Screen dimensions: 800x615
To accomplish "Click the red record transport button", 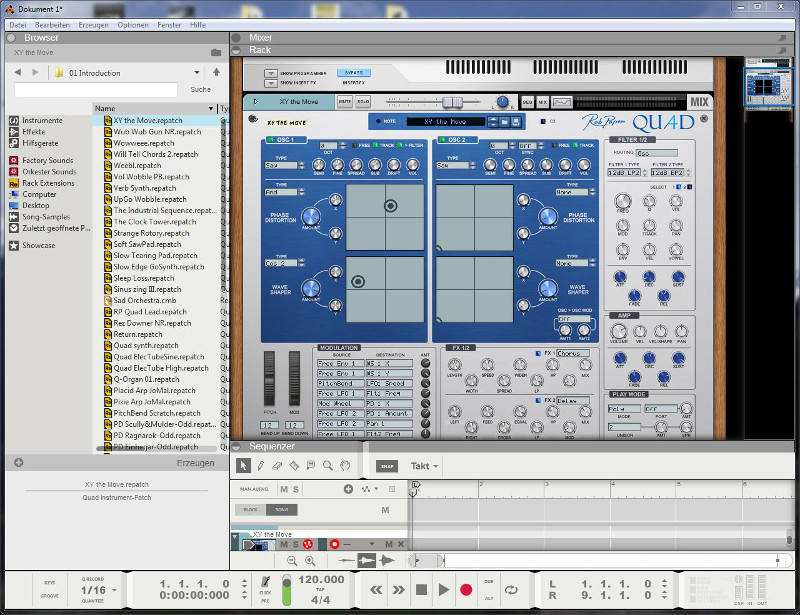I will 466,590.
